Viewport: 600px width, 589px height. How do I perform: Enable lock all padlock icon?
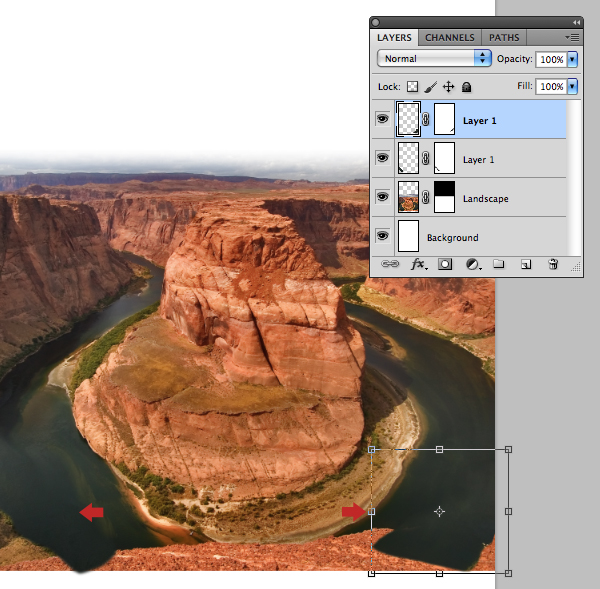tap(466, 87)
